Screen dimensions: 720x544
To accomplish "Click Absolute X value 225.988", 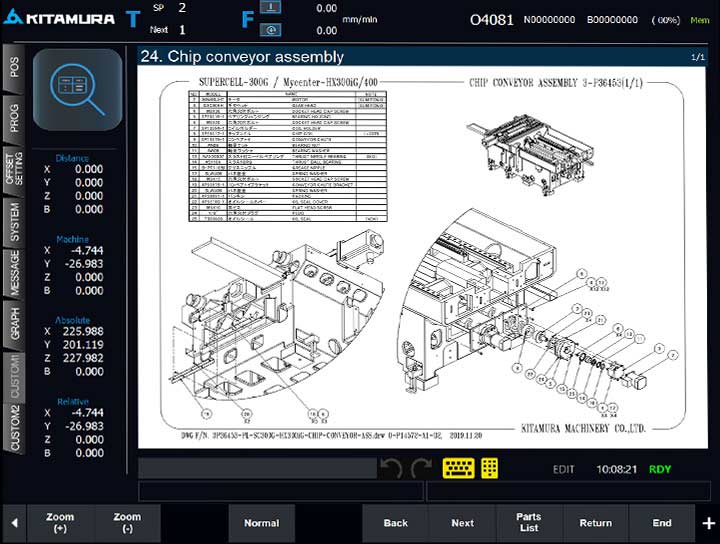I will (83, 331).
